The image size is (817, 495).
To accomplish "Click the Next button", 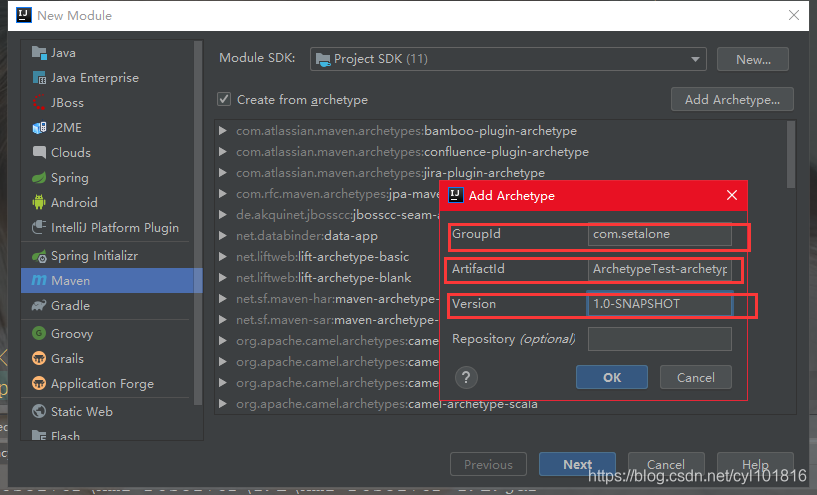I will [x=577, y=464].
